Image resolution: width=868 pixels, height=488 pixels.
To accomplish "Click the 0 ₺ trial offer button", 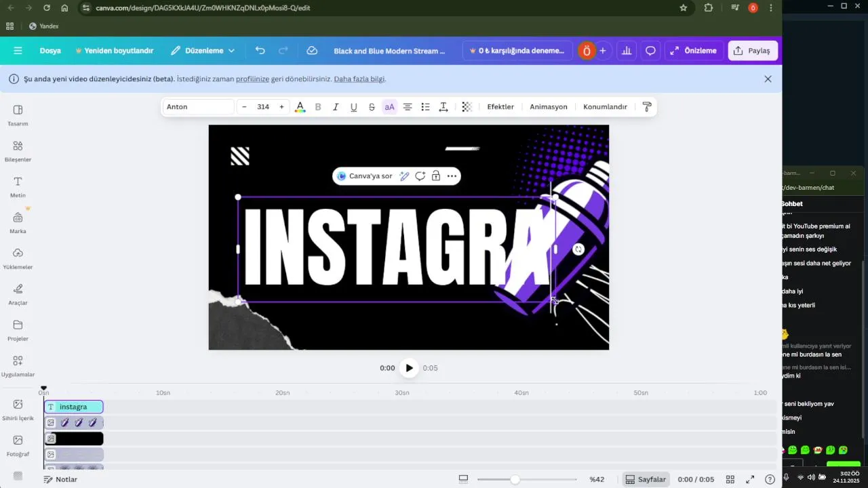I will (x=517, y=51).
